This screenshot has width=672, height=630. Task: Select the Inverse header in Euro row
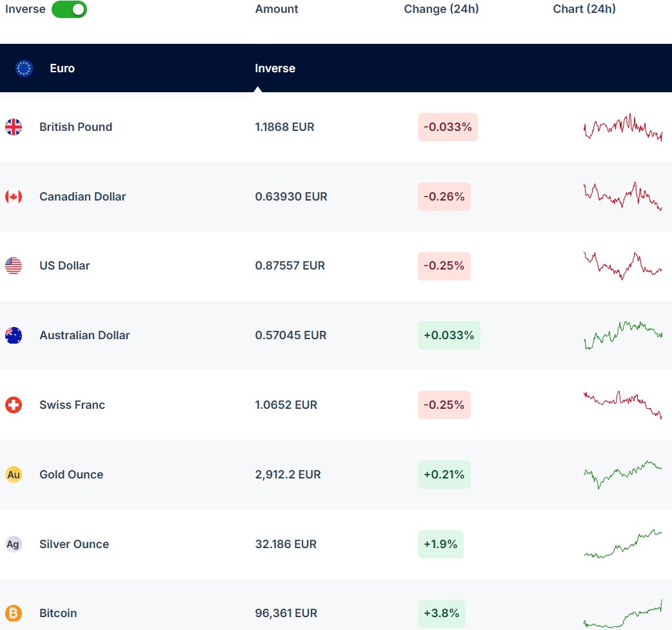(275, 68)
